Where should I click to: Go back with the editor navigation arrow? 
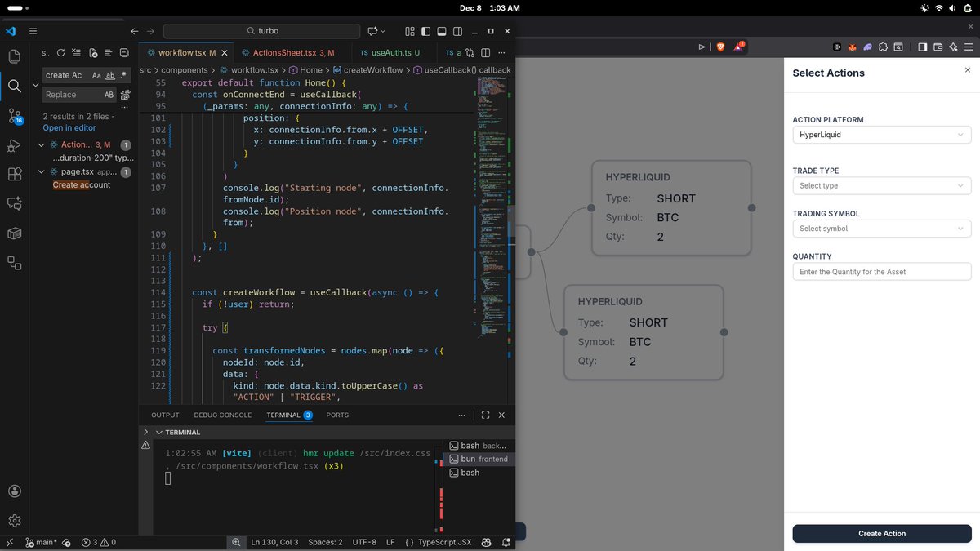[x=136, y=31]
